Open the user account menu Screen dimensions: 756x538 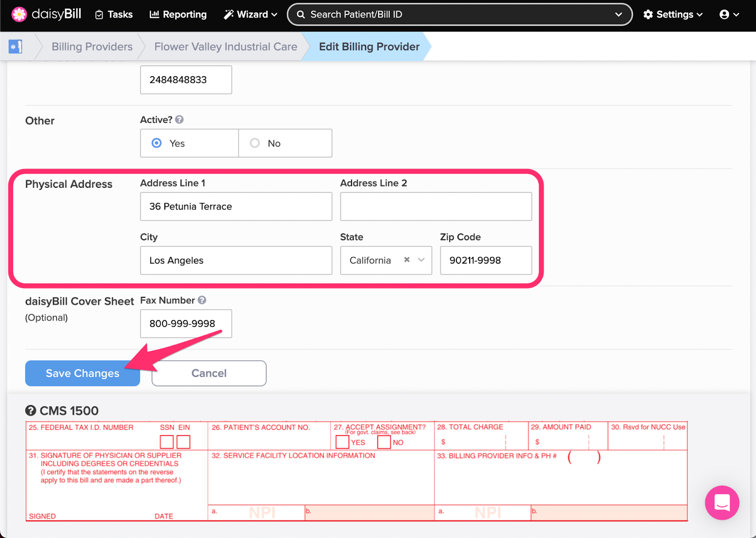729,15
